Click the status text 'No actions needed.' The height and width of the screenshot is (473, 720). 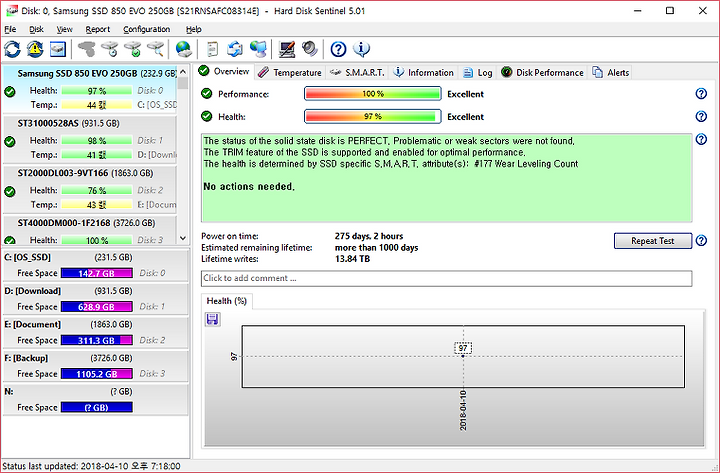click(249, 186)
